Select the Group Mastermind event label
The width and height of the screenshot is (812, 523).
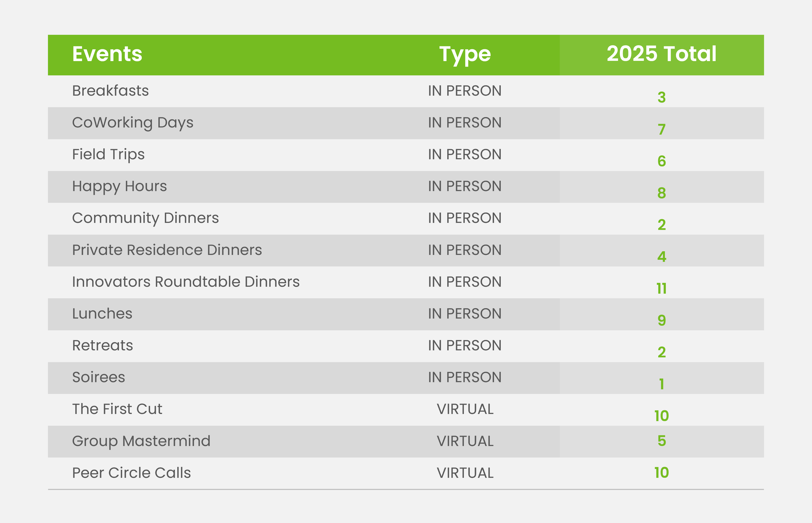click(x=141, y=441)
